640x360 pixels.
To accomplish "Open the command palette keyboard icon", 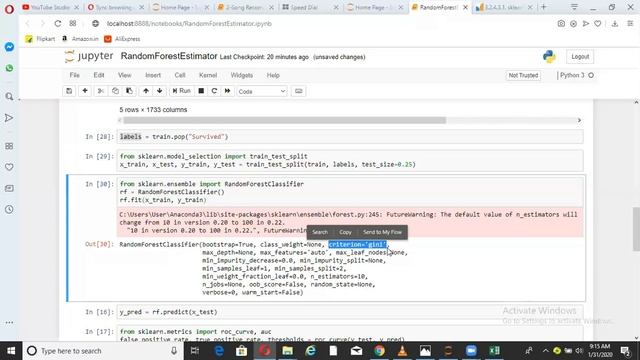I will click(299, 91).
